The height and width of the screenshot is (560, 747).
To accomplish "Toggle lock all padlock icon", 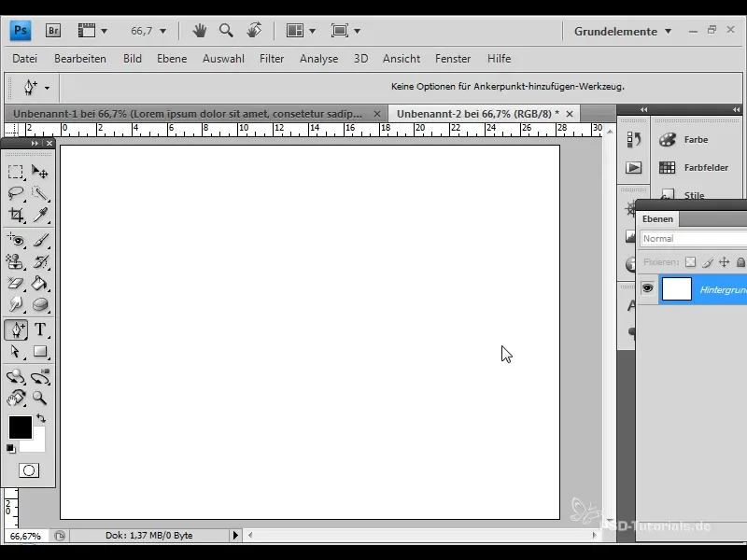I will tap(740, 262).
